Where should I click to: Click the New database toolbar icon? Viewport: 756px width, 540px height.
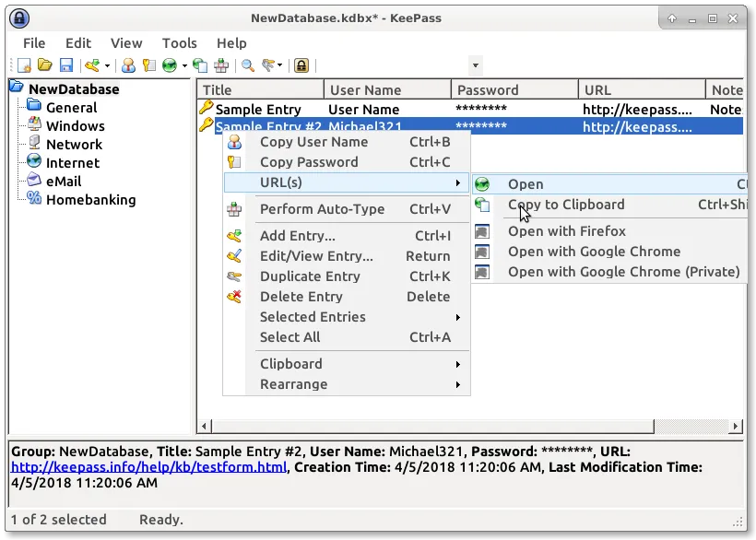[x=25, y=65]
